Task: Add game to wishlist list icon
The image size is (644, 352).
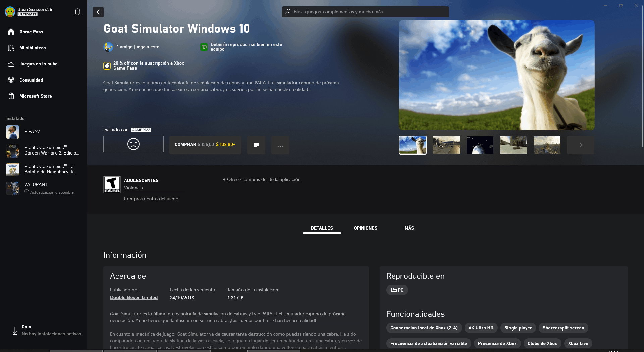Action: click(x=256, y=145)
